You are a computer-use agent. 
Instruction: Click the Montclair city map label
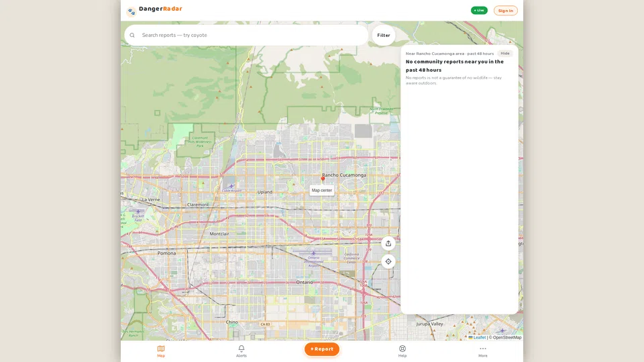pyautogui.click(x=219, y=234)
